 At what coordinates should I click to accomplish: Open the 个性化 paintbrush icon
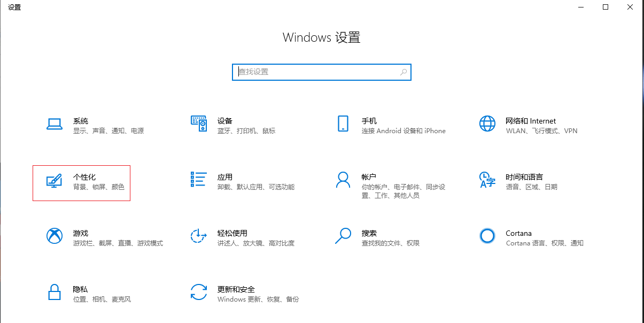click(54, 181)
